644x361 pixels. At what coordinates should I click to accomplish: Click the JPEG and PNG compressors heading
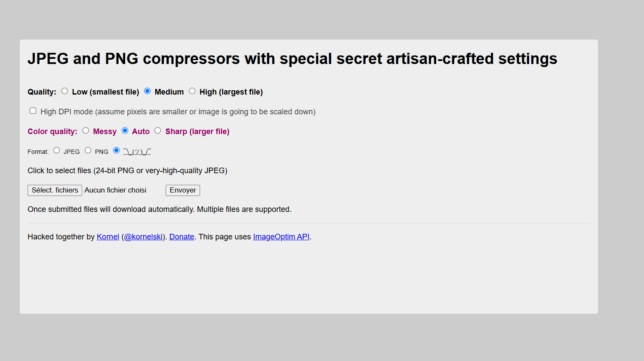click(292, 59)
